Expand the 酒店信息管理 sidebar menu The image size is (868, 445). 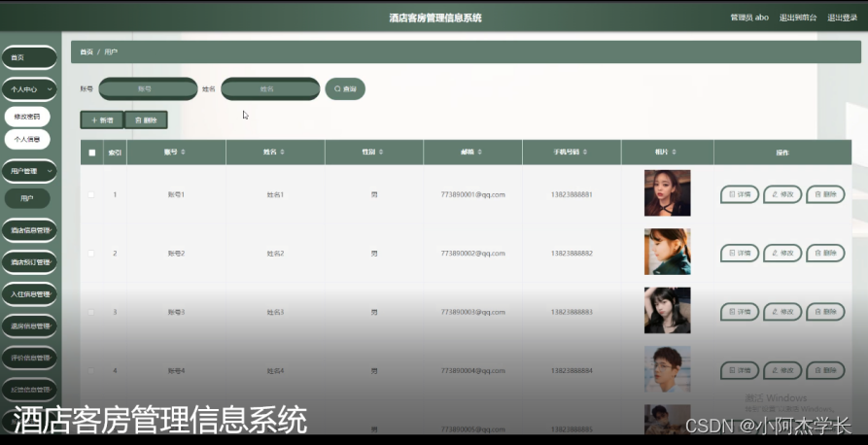(x=29, y=230)
